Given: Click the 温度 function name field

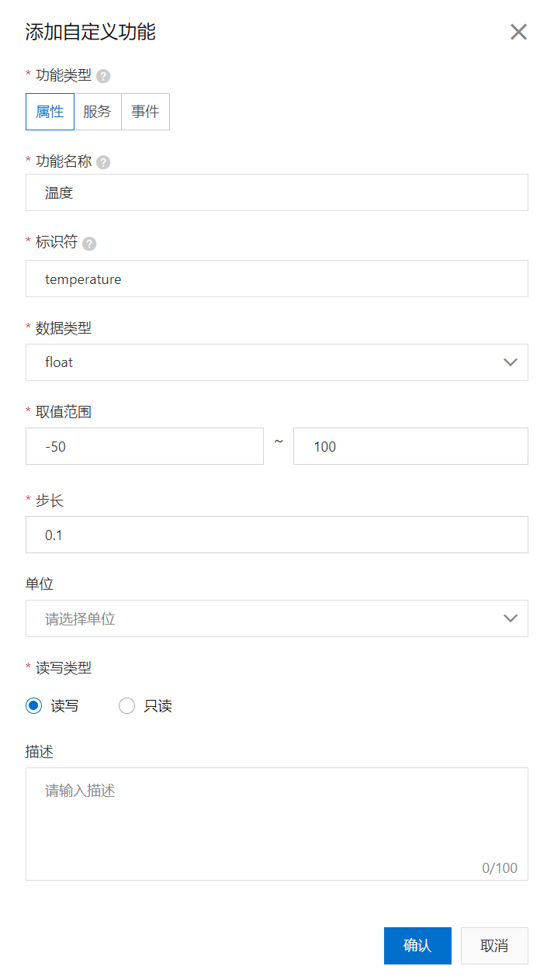Looking at the screenshot, I should click(x=276, y=192).
